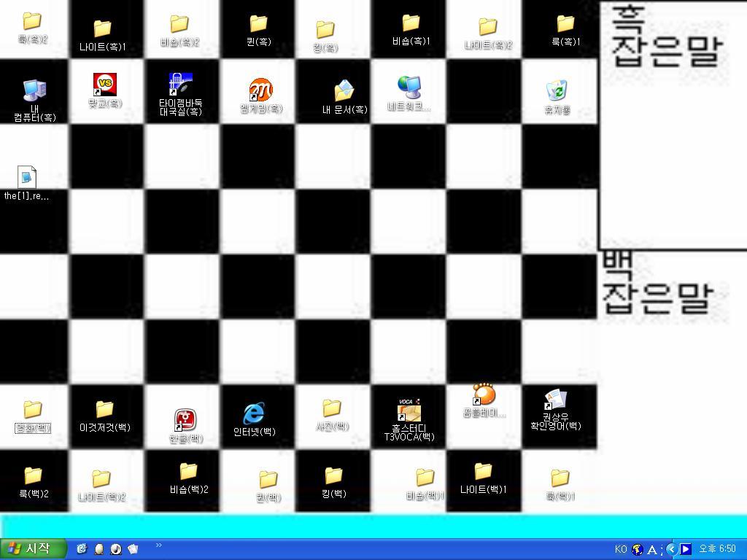Click the 오후 6:50 clock

coord(717,549)
